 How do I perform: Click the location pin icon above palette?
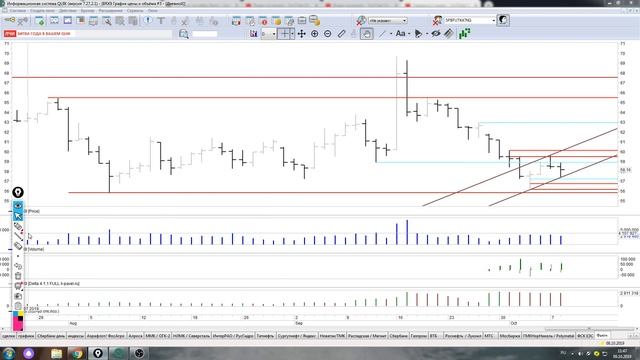coord(18,192)
